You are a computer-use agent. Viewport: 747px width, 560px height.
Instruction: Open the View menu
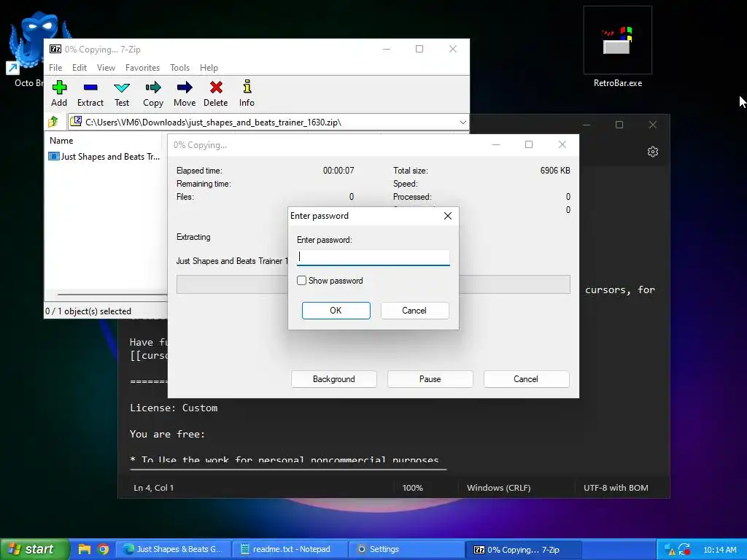106,68
